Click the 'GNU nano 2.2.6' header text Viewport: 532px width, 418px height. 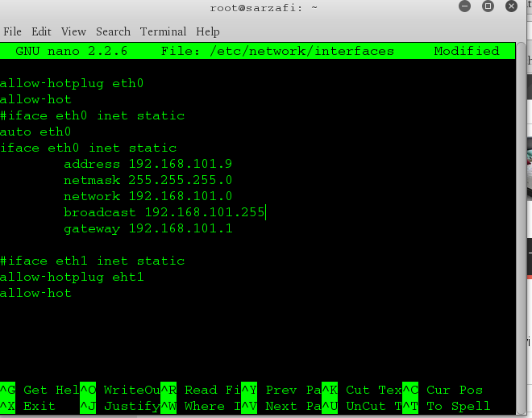[72, 51]
